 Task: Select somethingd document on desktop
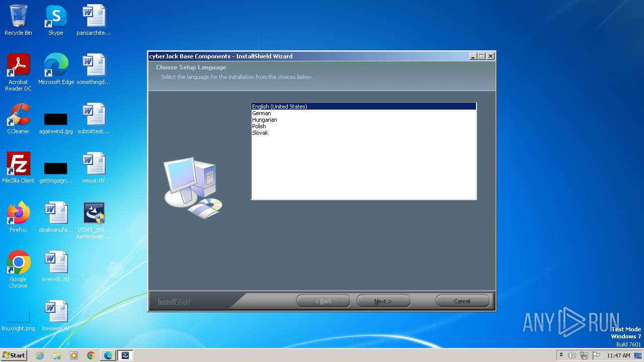point(94,69)
